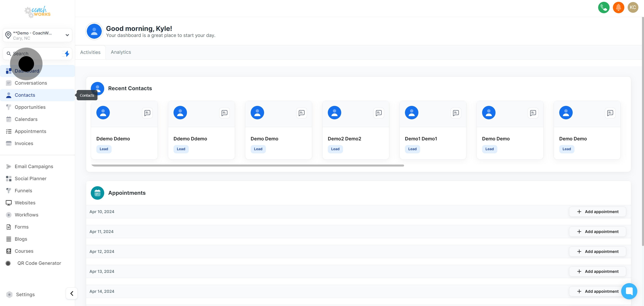
Task: Add appointment for Apr 13, 2024
Action: pos(597,272)
